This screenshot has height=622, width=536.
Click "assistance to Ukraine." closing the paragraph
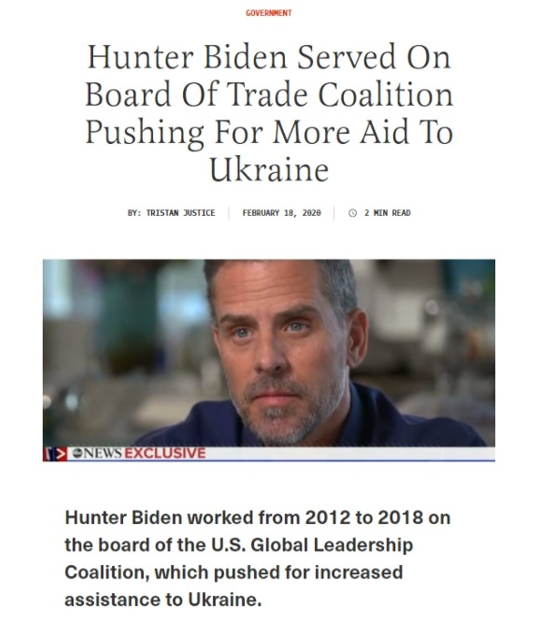click(163, 599)
